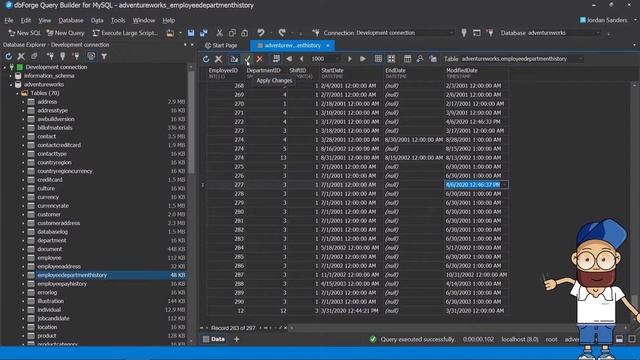Open the Window menu
Screen dimensions: 640x360
click(144, 20)
